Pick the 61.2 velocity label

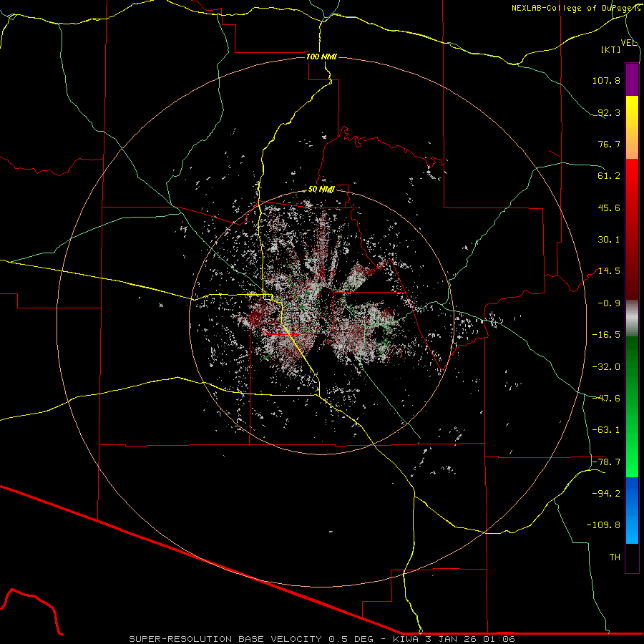tap(609, 176)
